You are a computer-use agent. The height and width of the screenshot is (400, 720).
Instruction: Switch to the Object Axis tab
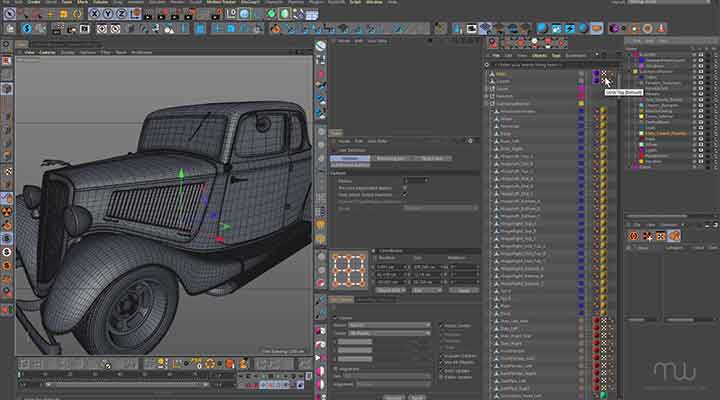431,158
